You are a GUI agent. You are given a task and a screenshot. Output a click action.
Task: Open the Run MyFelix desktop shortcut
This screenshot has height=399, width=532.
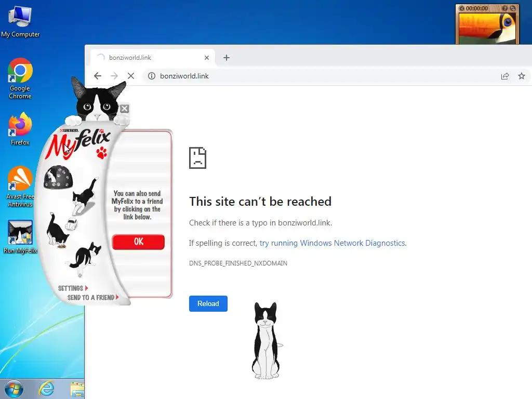pyautogui.click(x=20, y=237)
